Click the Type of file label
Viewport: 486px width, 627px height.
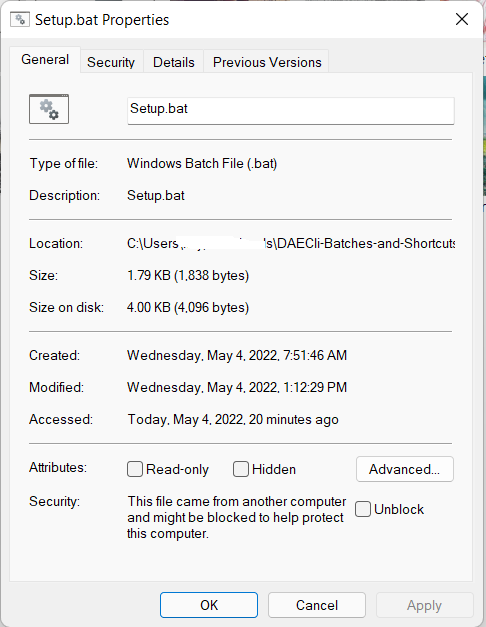[64, 164]
